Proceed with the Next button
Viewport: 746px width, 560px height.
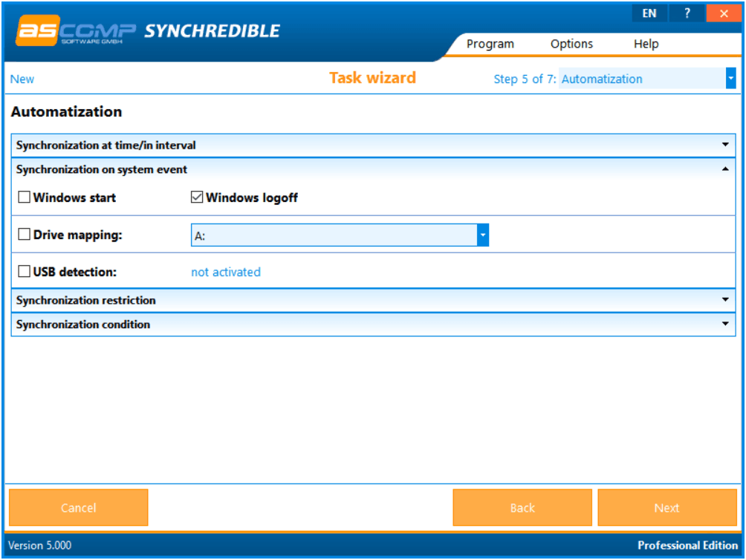pos(667,508)
